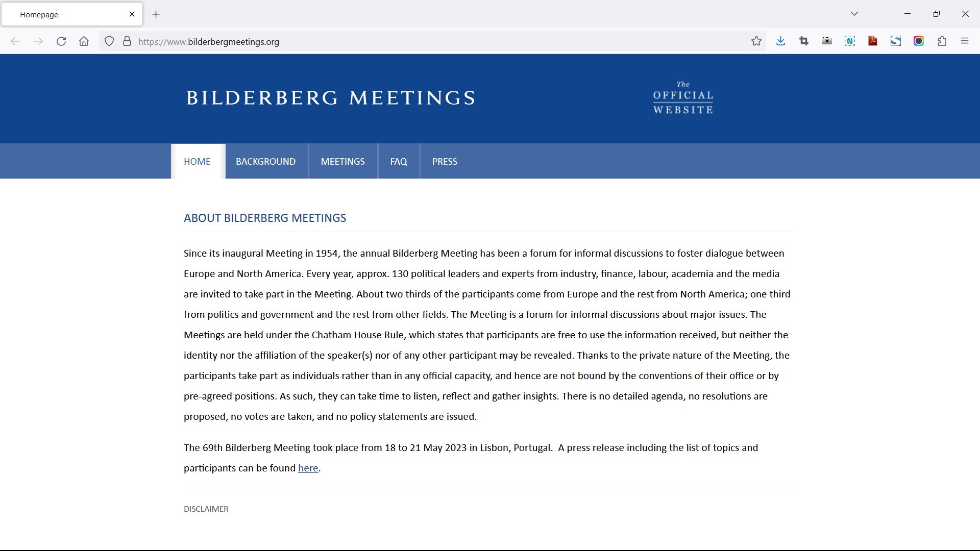Viewport: 980px width, 551px height.
Task: Open the MEETINGS navigation tab
Action: click(342, 162)
